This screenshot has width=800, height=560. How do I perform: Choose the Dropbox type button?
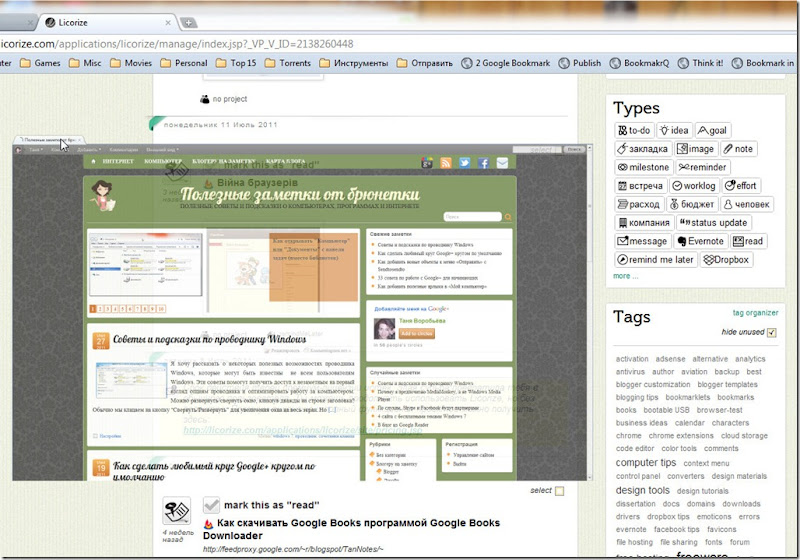tap(726, 260)
